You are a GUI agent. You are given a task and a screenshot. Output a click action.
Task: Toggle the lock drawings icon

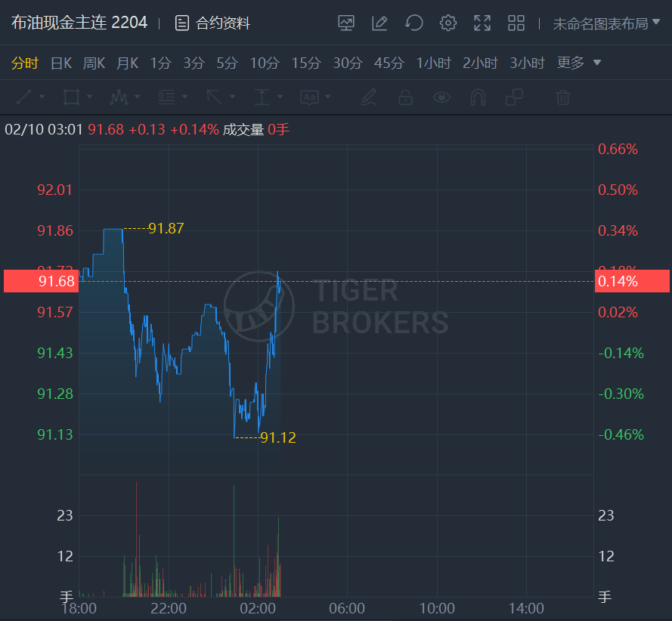405,97
